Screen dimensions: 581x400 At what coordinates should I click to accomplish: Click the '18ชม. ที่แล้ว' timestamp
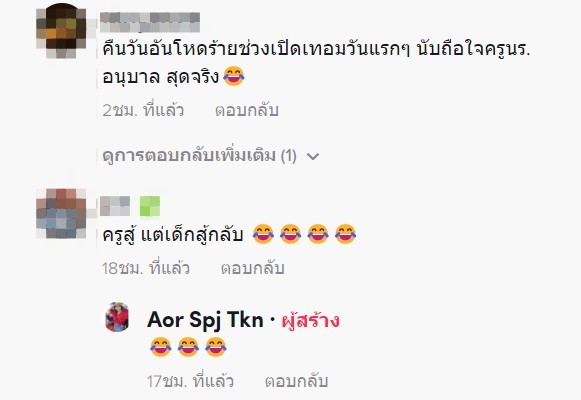[146, 268]
